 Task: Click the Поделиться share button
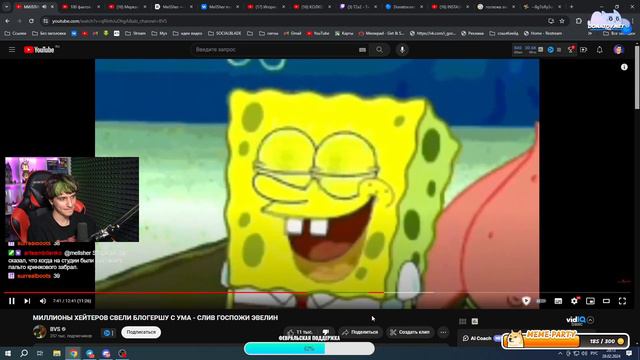point(360,332)
